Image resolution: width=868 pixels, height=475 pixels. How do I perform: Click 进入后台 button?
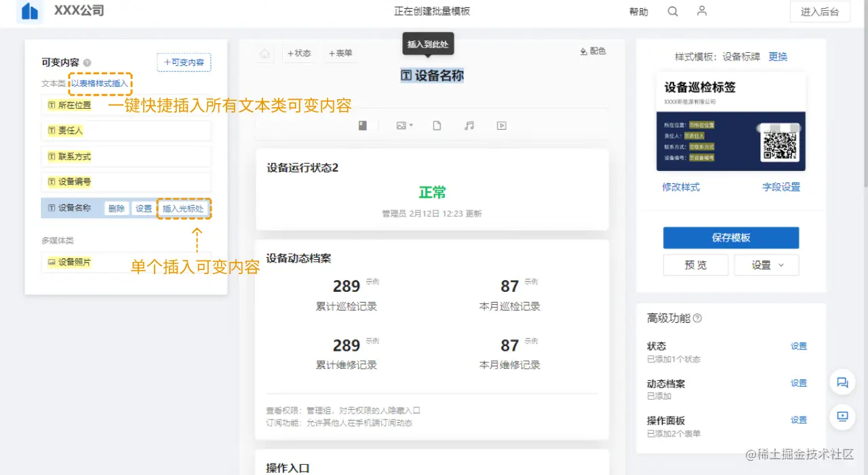[820, 12]
